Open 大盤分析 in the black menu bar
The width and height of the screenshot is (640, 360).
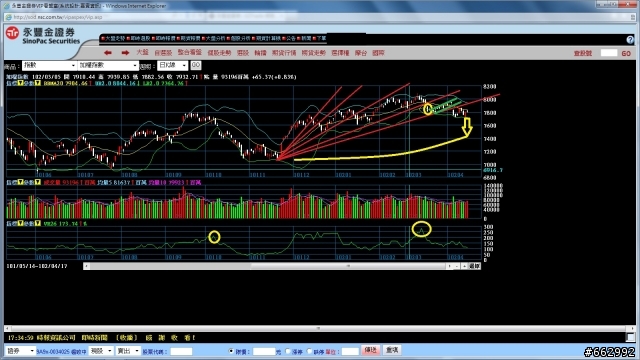215,38
